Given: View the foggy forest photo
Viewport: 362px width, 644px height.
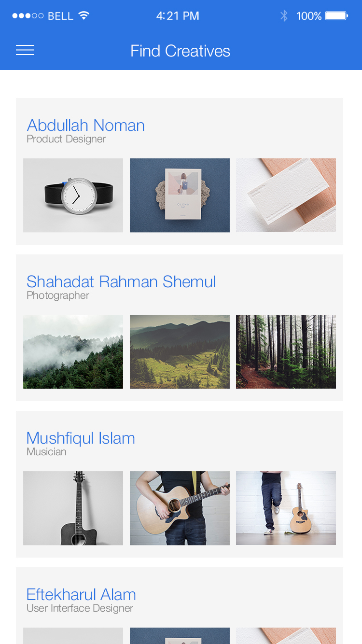Looking at the screenshot, I should [73, 352].
